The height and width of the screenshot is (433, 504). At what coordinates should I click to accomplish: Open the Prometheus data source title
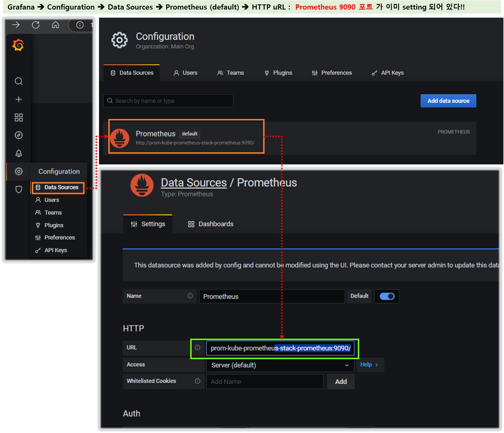click(155, 134)
